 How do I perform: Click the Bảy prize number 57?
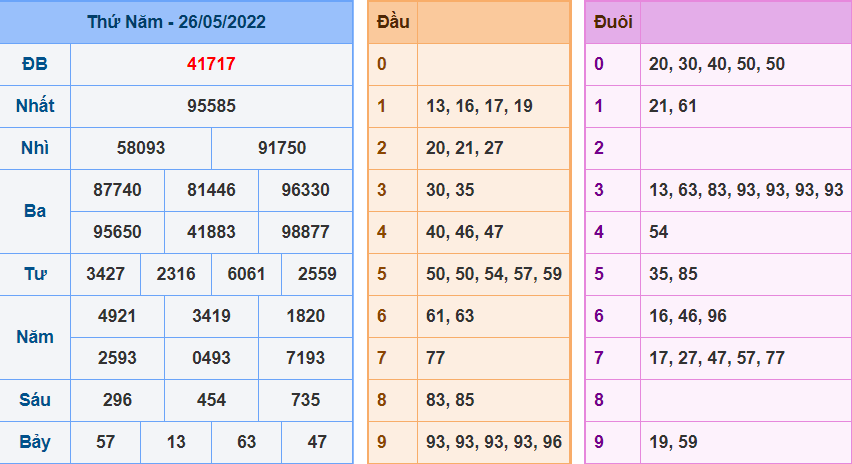105,442
